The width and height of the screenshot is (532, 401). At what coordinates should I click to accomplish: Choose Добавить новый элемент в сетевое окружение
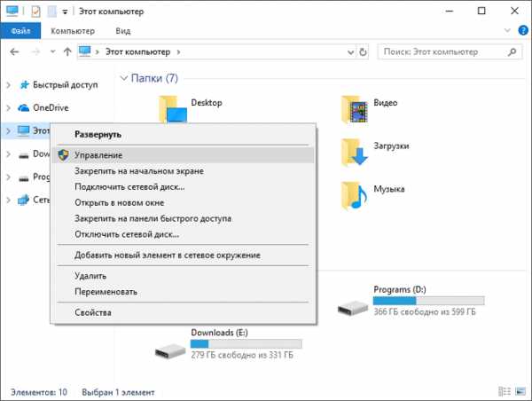[x=184, y=255]
